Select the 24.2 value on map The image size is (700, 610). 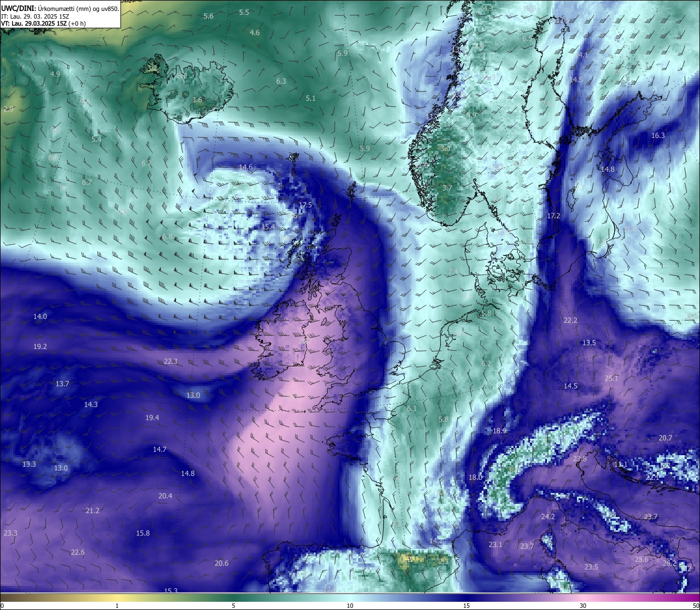tap(548, 517)
